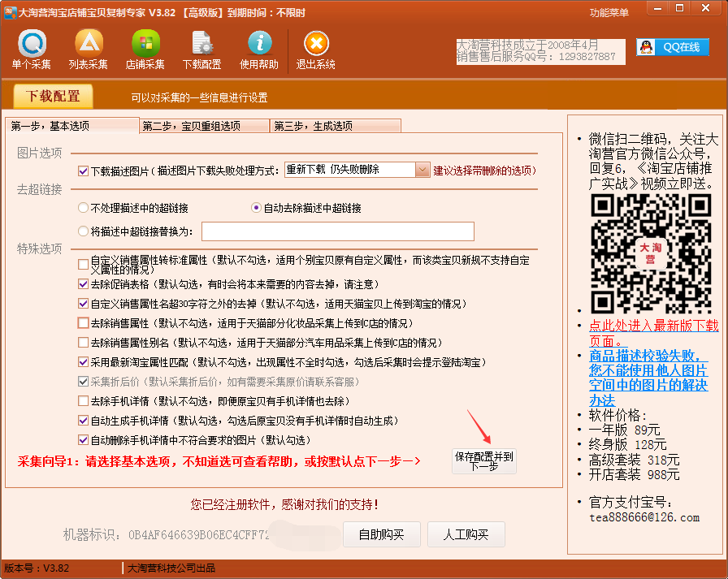Screen dimensions: 728x579
Task: Click the 自助购买 button
Action: [382, 534]
